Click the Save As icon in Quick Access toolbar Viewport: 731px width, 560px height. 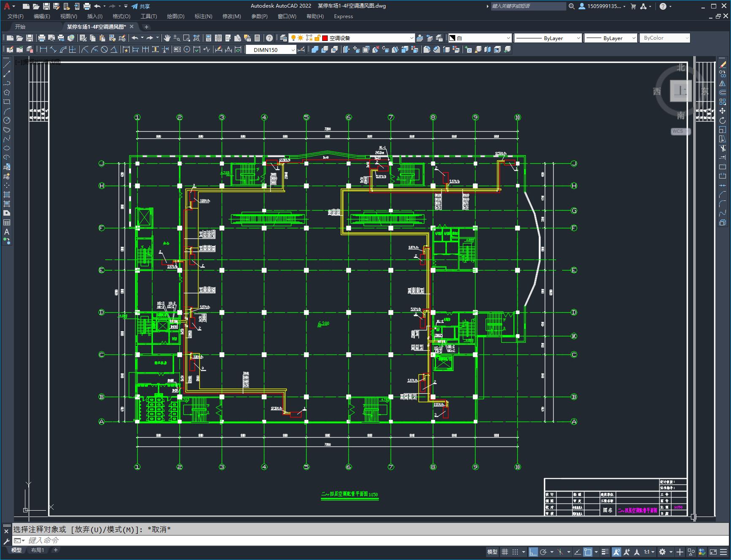click(56, 6)
